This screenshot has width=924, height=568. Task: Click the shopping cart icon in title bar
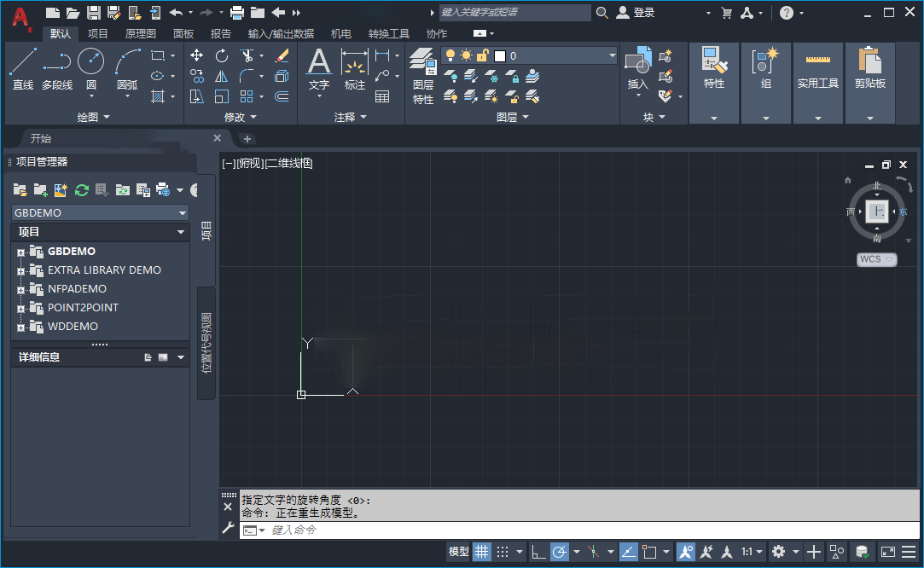coord(727,13)
